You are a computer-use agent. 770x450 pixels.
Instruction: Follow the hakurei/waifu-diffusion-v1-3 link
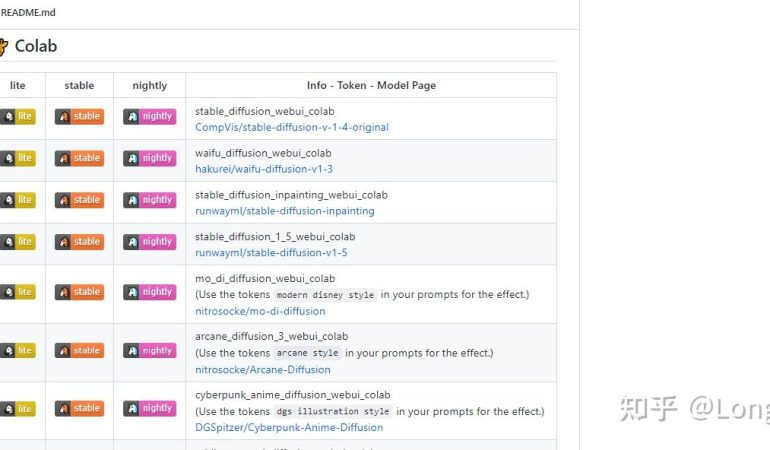pos(264,169)
